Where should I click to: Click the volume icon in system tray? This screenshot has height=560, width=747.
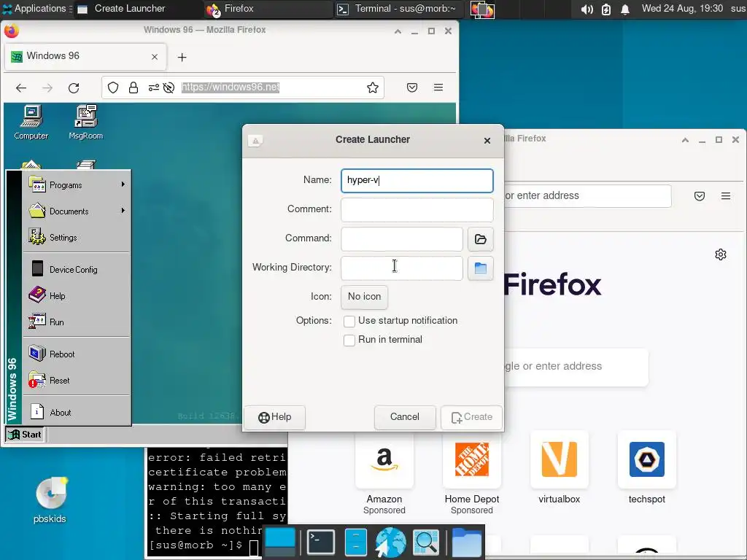pos(587,9)
